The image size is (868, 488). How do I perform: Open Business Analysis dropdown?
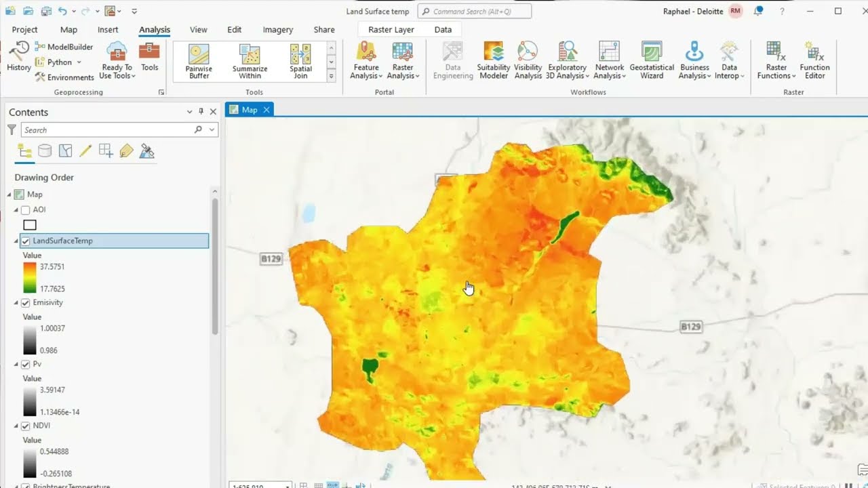tap(694, 60)
